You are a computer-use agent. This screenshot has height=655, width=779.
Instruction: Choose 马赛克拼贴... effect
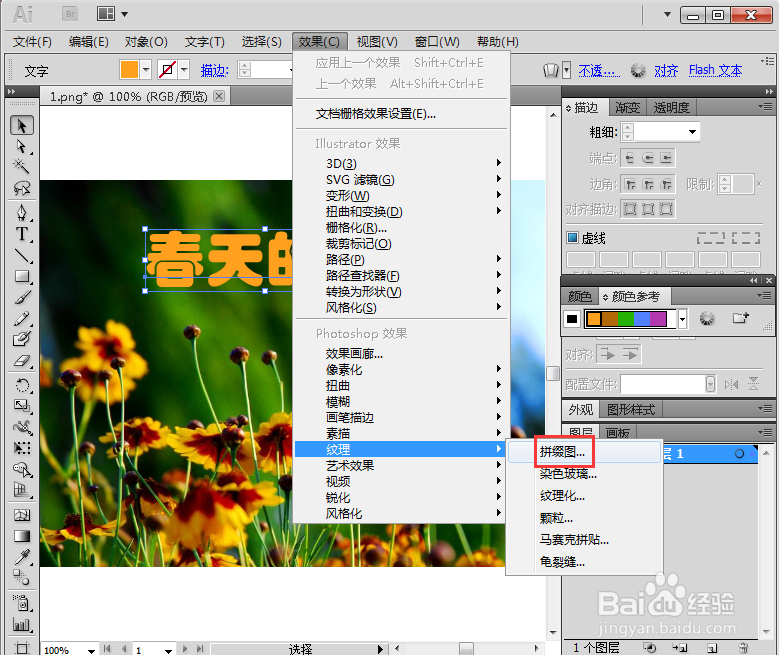pos(584,540)
